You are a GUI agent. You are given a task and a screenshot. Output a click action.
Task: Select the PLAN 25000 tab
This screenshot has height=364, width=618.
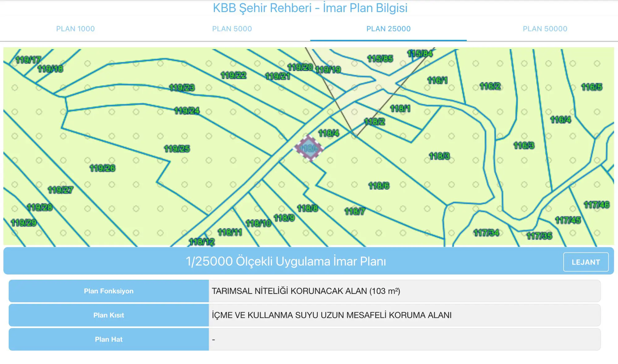(388, 29)
